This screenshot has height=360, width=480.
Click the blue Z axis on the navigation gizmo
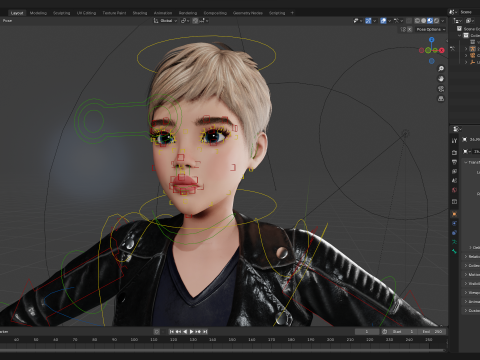click(432, 40)
